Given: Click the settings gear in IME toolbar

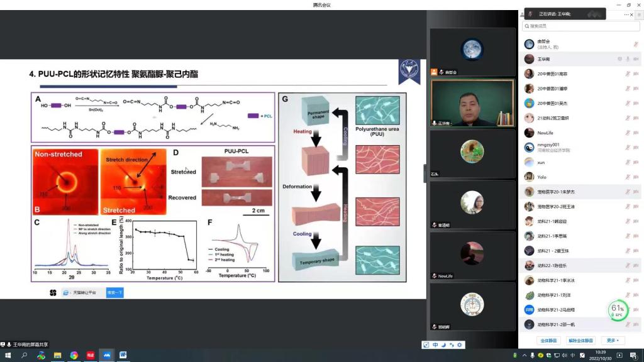Looking at the screenshot, I should [x=460, y=344].
